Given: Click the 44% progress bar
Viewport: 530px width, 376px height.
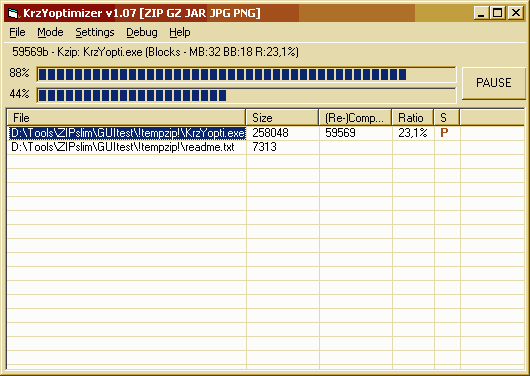Looking at the screenshot, I should coord(246,95).
